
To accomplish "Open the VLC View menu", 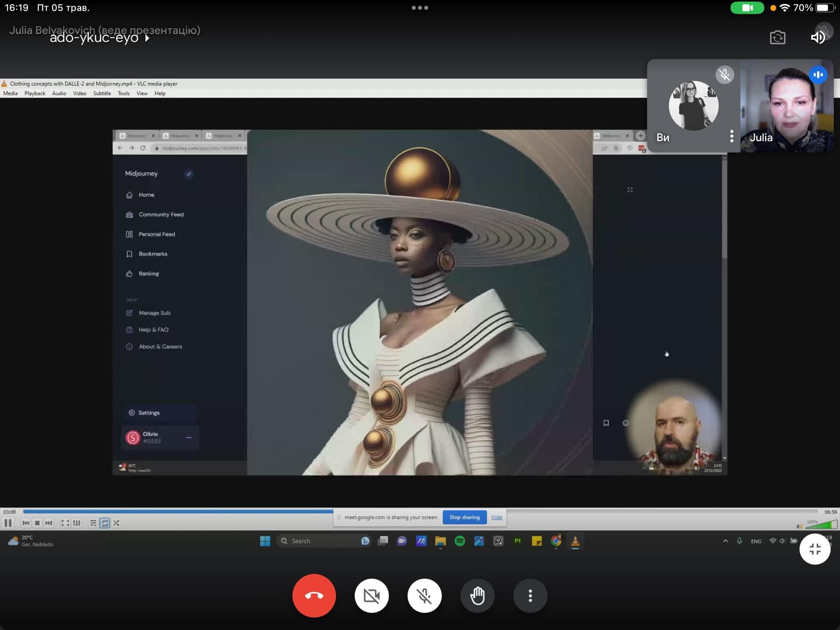I will tap(142, 93).
